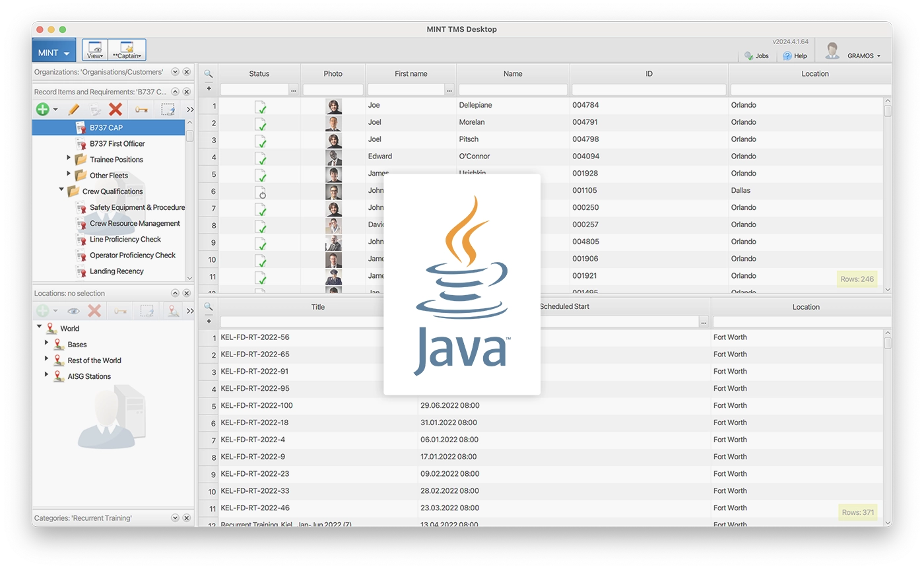
Task: Collapse the World location node
Action: pos(39,326)
